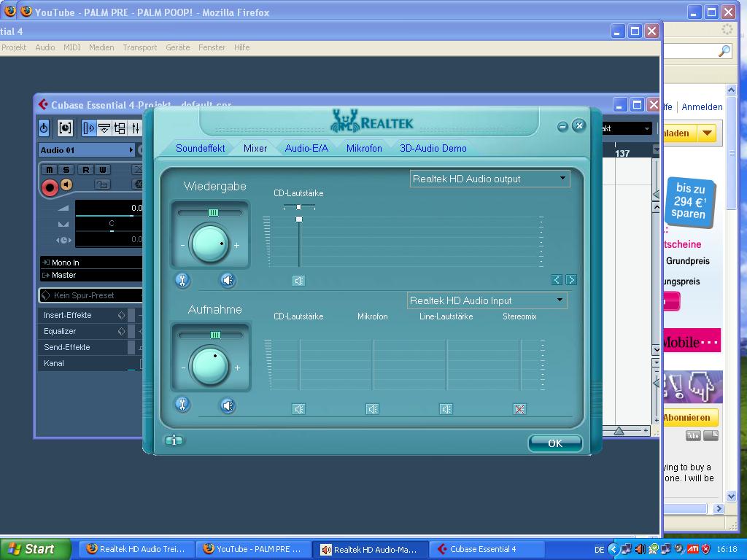Toggle the Cubase Inspector display icon
This screenshot has height=560, width=747.
point(89,128)
